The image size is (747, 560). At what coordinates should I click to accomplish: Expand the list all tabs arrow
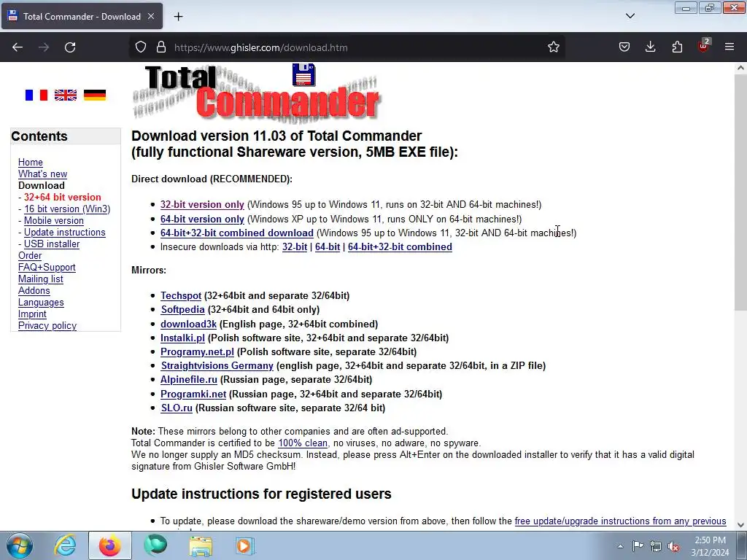[630, 16]
